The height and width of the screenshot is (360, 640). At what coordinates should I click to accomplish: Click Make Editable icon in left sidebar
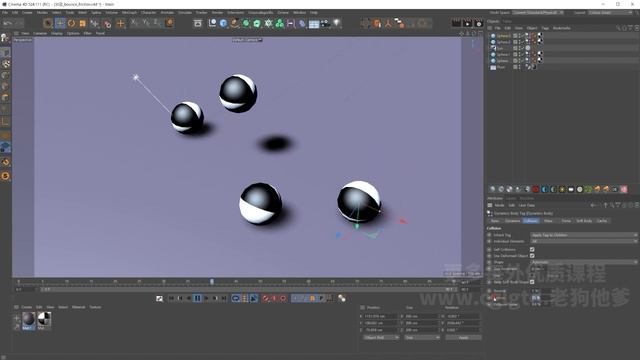click(x=5, y=38)
